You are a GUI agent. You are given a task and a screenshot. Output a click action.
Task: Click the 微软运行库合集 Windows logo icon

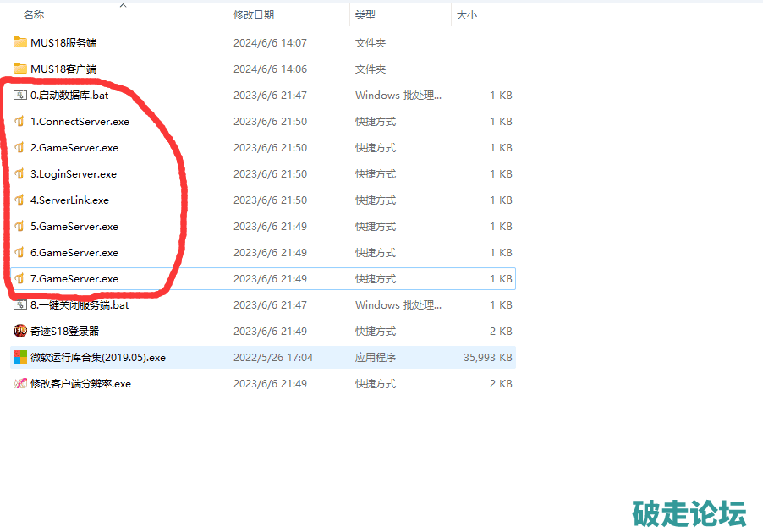coord(20,357)
